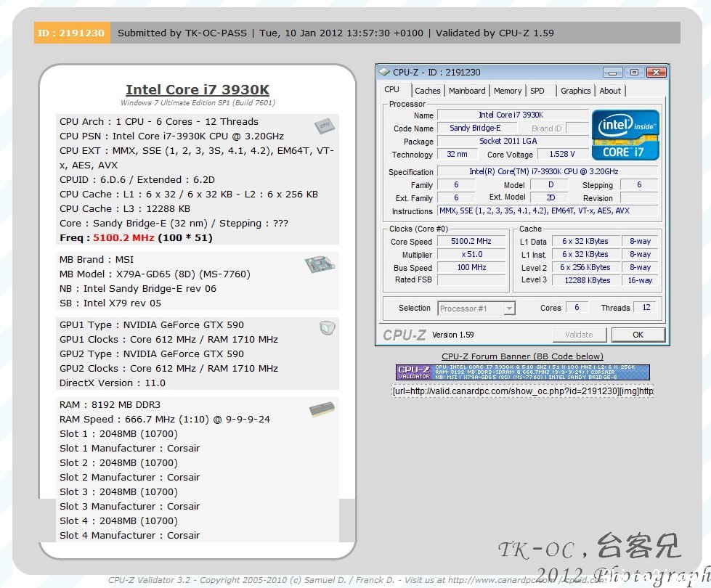This screenshot has width=711, height=588.
Task: Click the 'Submitted by TK-OC-PASS' header text
Action: tap(182, 33)
